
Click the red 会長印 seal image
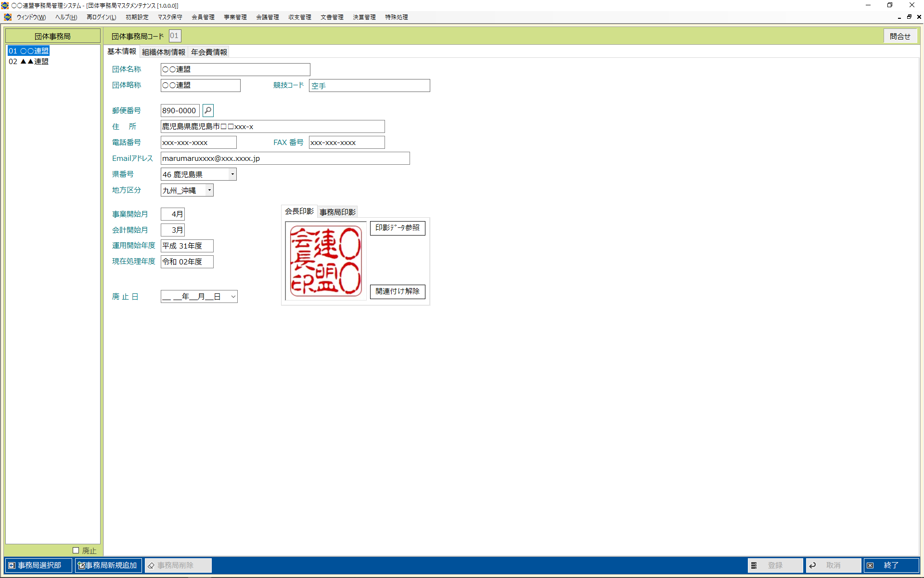tap(326, 261)
